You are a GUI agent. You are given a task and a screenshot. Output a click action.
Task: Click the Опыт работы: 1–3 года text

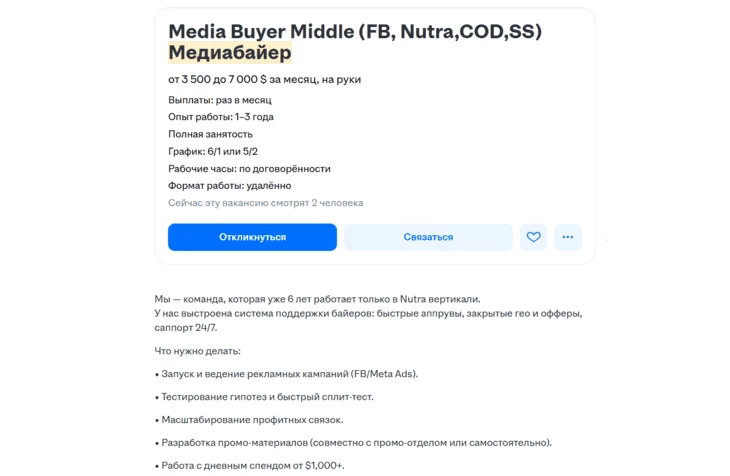[220, 117]
